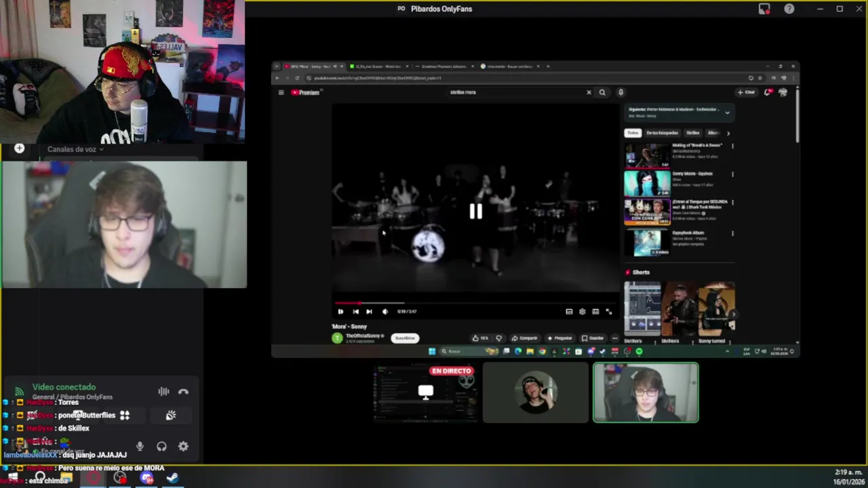868x488 pixels.
Task: Open options for Sonny Moore - Equinox
Action: click(x=732, y=174)
